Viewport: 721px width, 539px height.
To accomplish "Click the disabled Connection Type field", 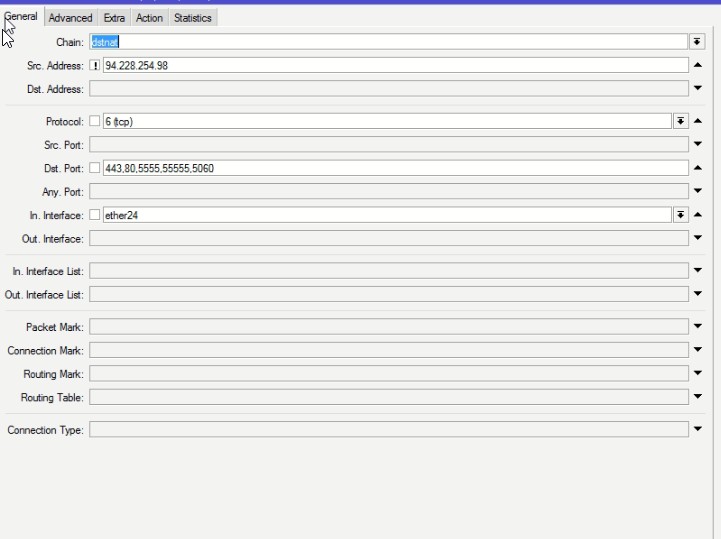I will (x=389, y=430).
